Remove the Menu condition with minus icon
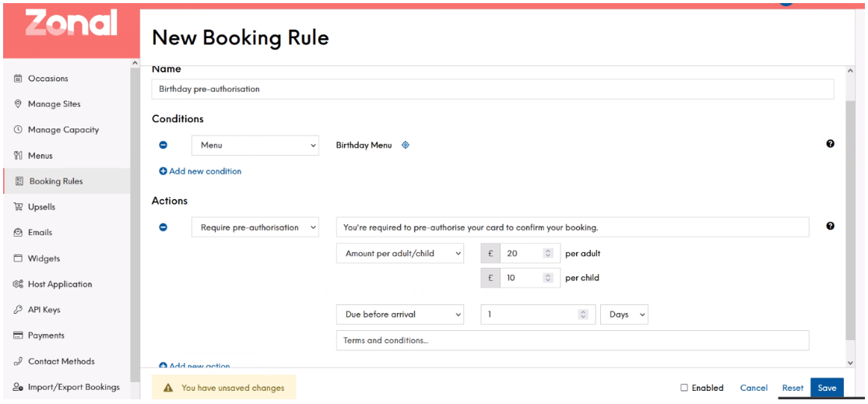The height and width of the screenshot is (404, 868). coord(163,145)
